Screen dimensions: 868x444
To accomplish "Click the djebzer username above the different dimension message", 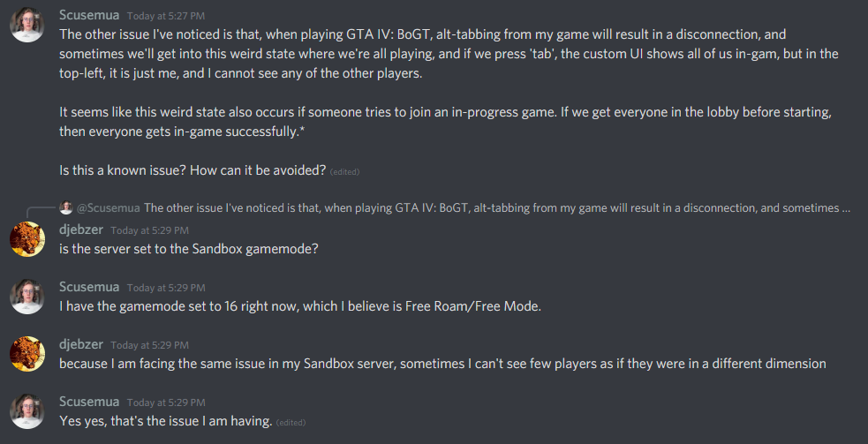I will (81, 344).
